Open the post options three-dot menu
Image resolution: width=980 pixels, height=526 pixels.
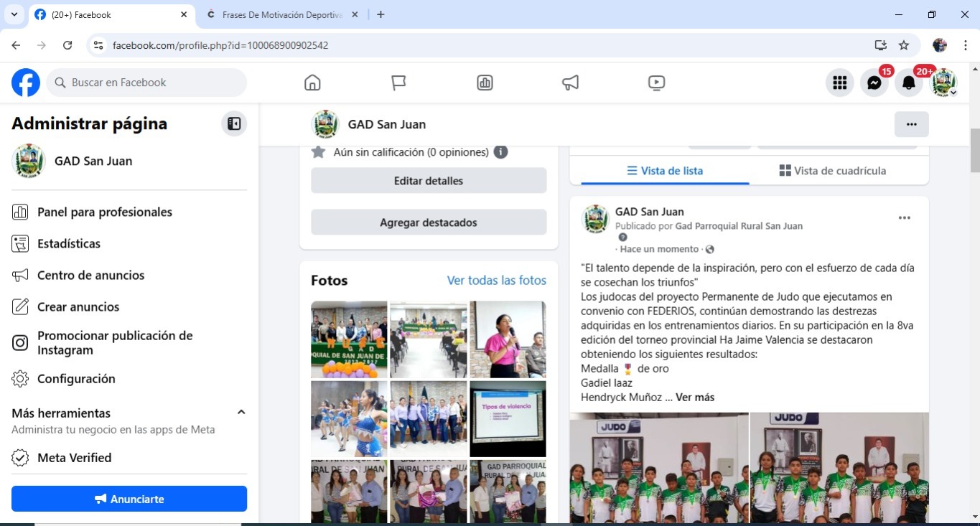[904, 218]
